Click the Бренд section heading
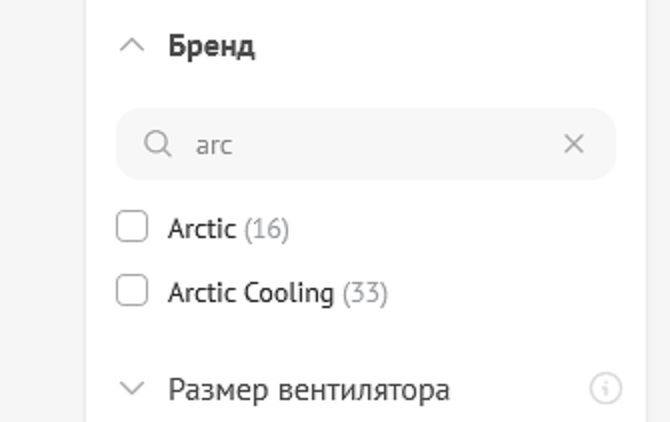Image resolution: width=670 pixels, height=422 pixels. (x=211, y=46)
